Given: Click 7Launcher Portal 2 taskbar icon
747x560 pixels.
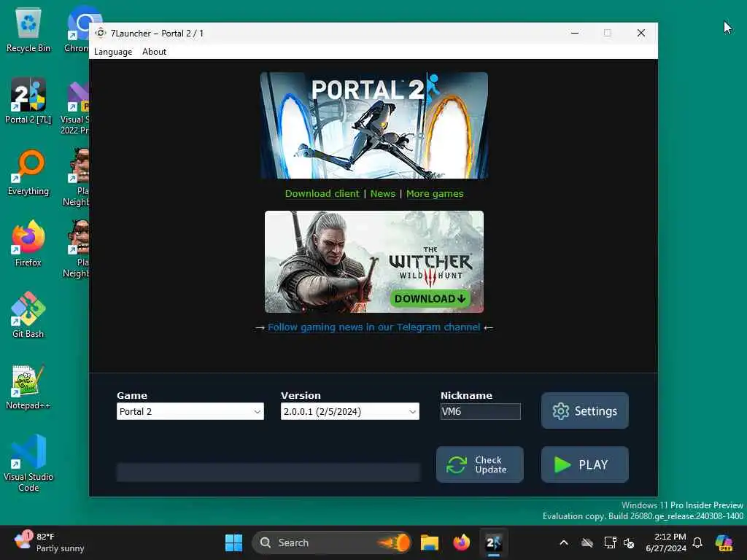Looking at the screenshot, I should [493, 542].
